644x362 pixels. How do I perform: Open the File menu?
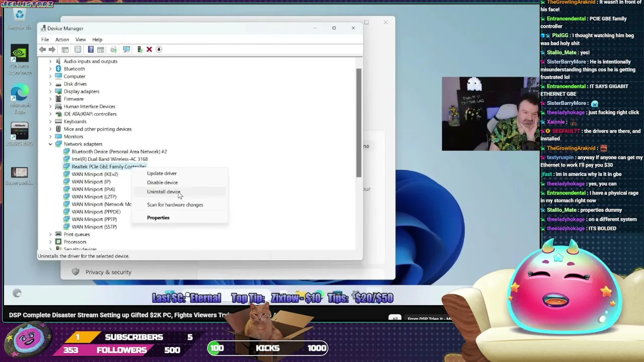(45, 40)
